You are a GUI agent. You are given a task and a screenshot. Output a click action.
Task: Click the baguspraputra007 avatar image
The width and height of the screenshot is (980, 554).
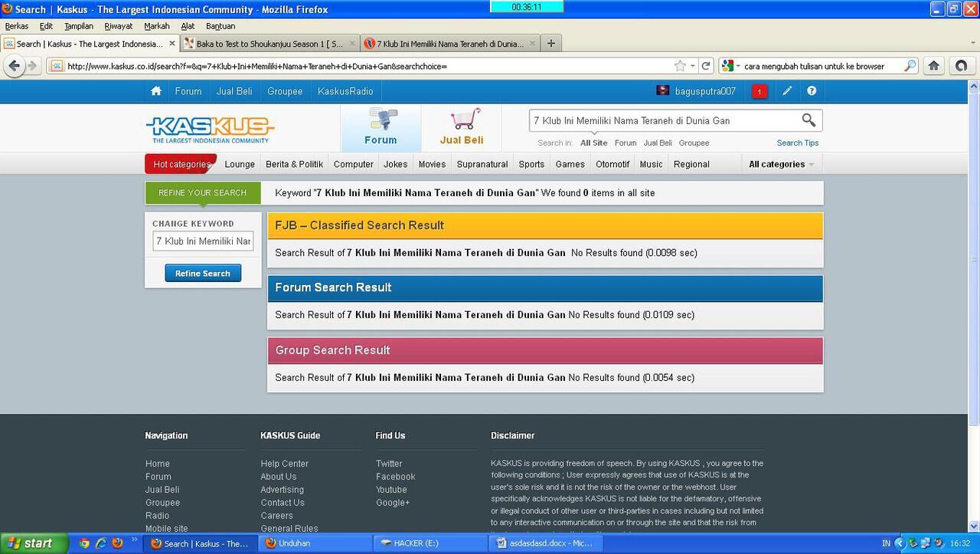(x=663, y=91)
